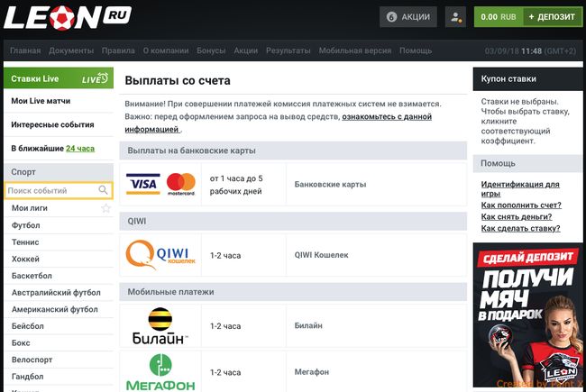Click the LEON RU logo
The width and height of the screenshot is (586, 392).
[68, 17]
